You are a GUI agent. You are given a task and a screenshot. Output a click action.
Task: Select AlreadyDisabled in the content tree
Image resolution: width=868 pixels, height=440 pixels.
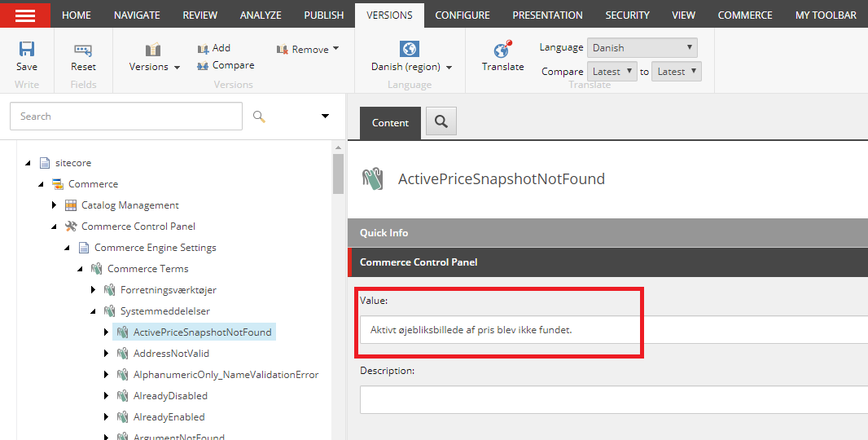coord(170,396)
